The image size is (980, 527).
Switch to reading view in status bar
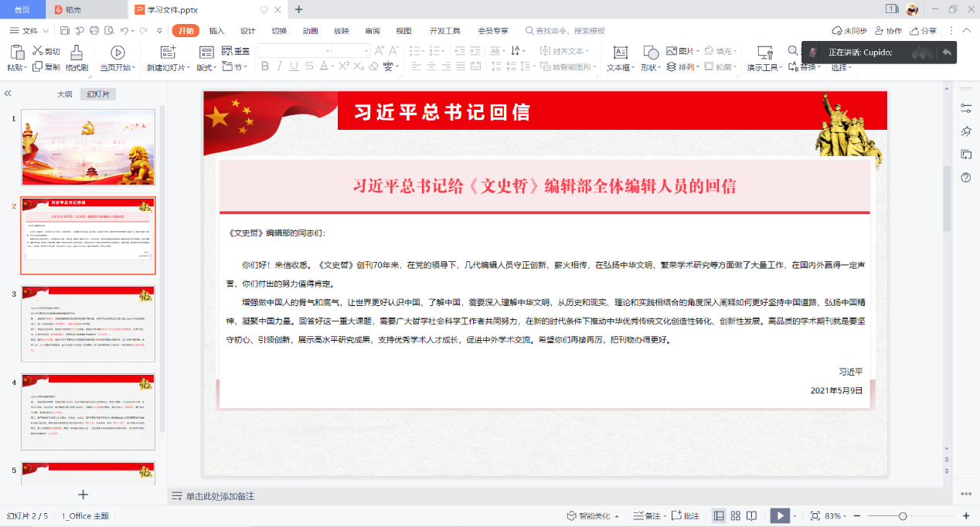coord(752,515)
